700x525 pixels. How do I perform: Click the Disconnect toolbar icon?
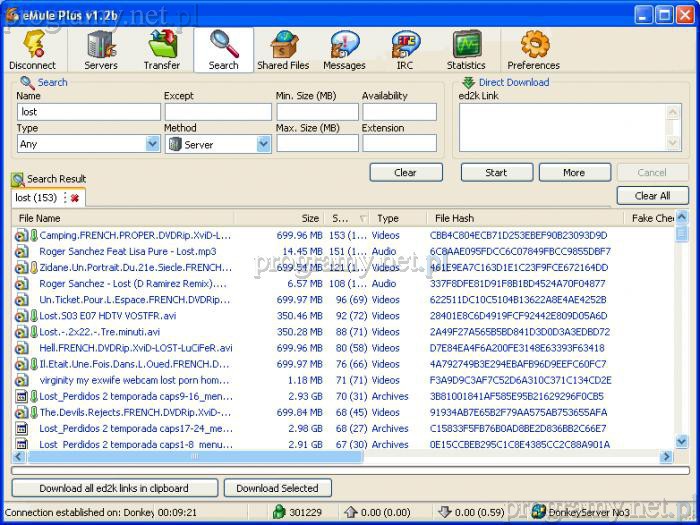coord(32,50)
